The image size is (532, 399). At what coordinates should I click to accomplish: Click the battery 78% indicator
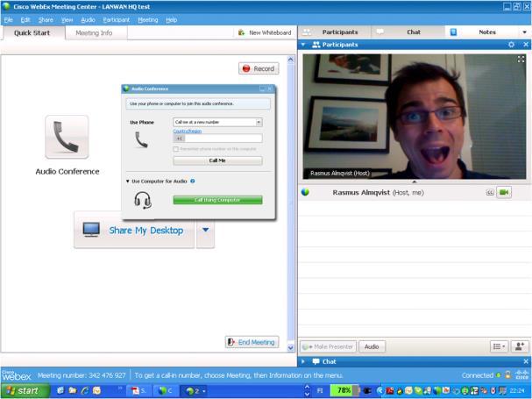pos(344,390)
